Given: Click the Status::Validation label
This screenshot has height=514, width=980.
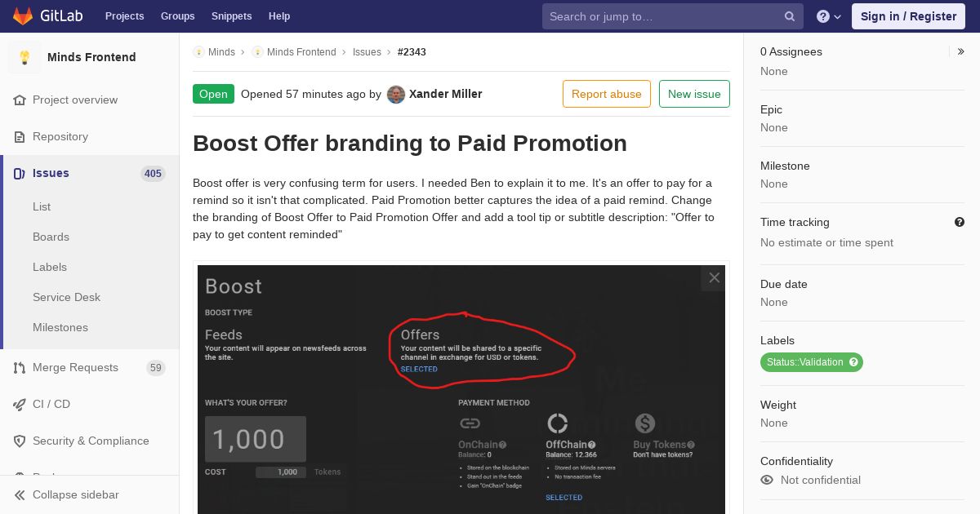Looking at the screenshot, I should tap(811, 362).
